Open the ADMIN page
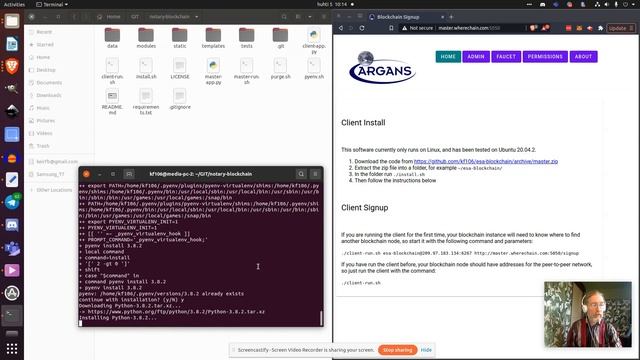This screenshot has width=640, height=360. click(x=476, y=57)
